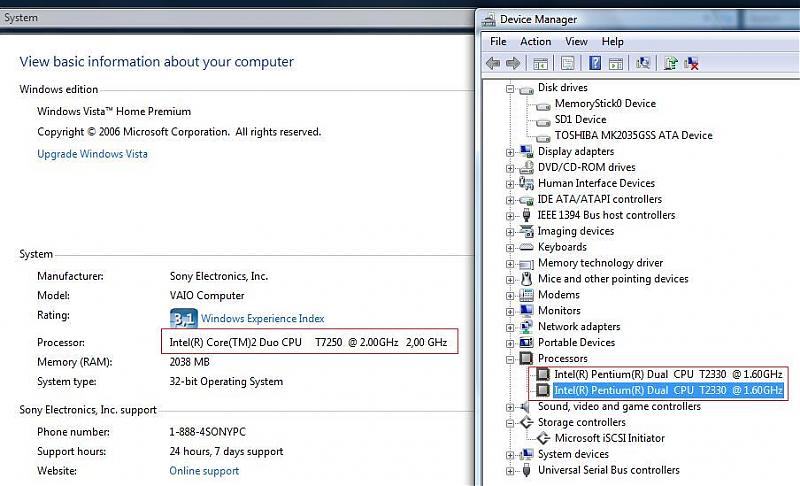Open the Action menu

pos(535,42)
